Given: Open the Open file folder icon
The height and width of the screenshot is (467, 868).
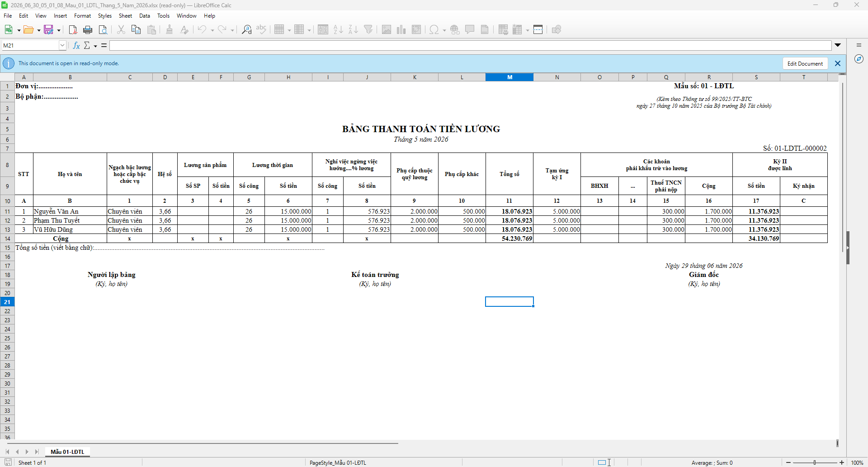Looking at the screenshot, I should point(28,30).
